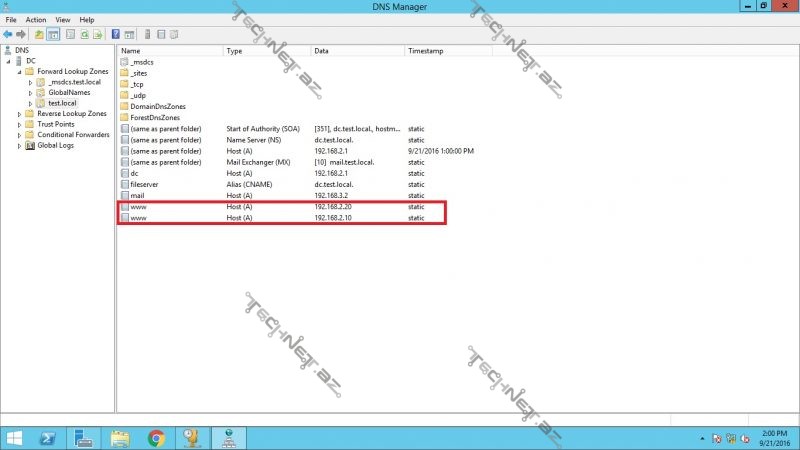This screenshot has width=800, height=450.
Task: Click the Up One Level folder icon
Action: pos(39,34)
